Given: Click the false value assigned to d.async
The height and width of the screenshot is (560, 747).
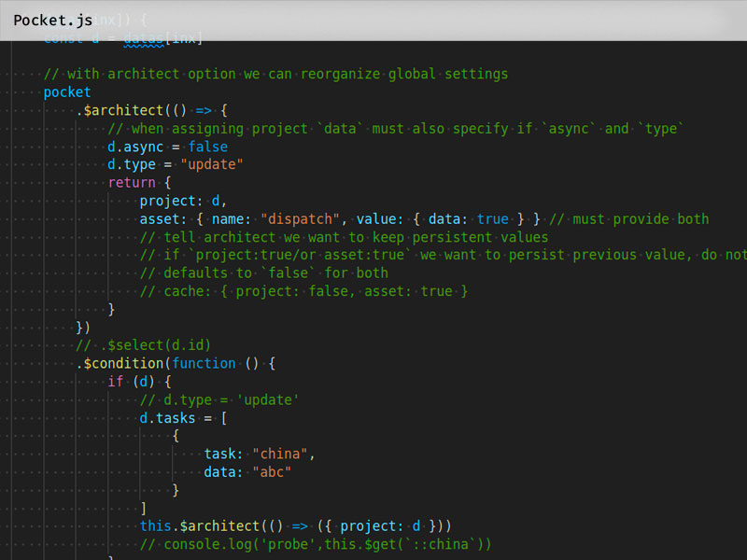Looking at the screenshot, I should (207, 147).
